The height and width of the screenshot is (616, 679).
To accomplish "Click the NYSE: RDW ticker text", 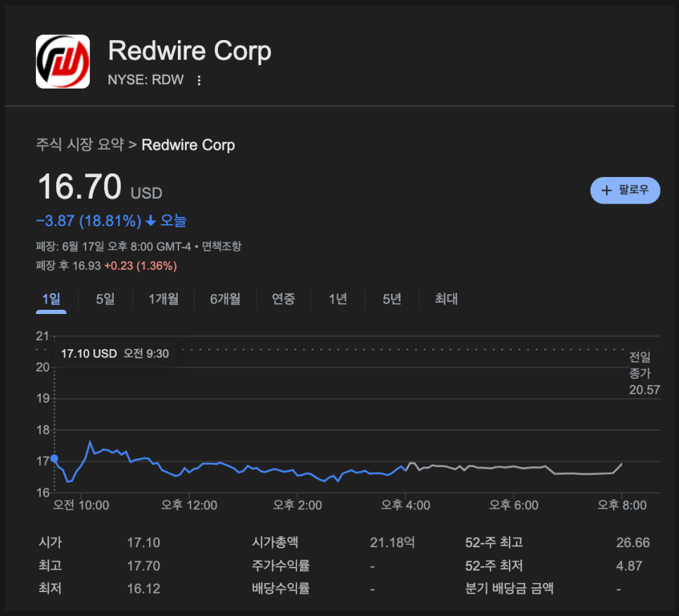I will point(145,80).
